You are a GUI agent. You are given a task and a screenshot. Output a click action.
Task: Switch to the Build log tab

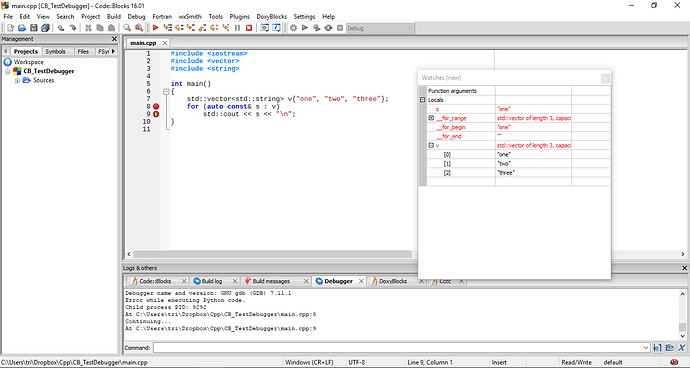coord(212,281)
